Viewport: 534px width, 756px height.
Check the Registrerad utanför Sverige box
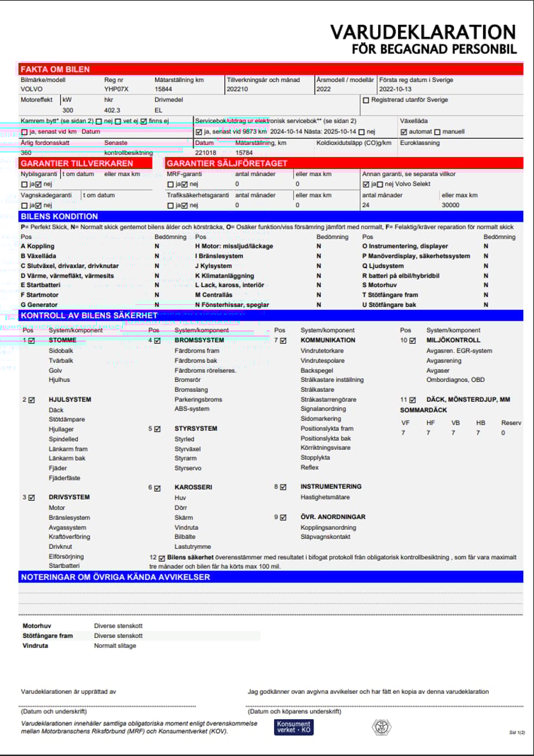366,100
